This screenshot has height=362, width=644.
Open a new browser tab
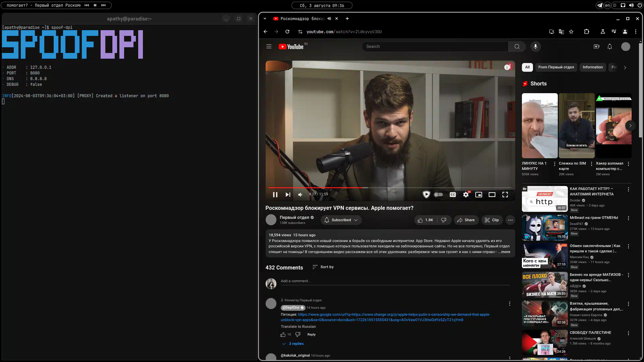(347, 19)
